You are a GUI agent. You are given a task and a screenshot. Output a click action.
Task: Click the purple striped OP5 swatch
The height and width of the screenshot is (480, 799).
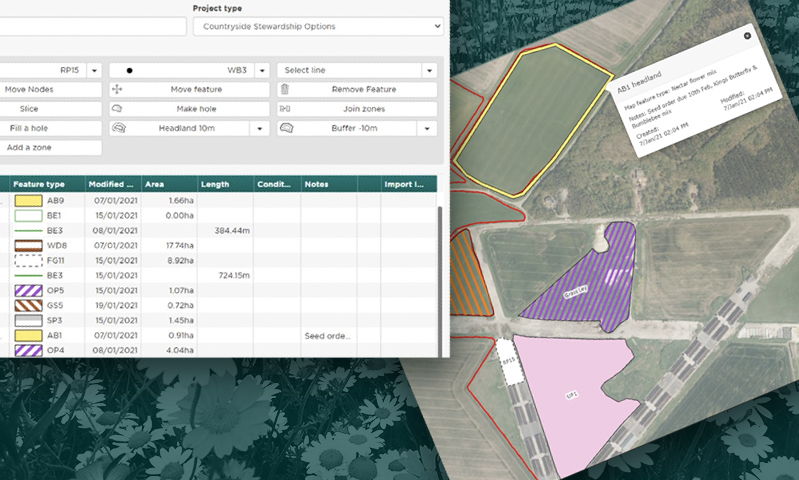[x=29, y=290]
